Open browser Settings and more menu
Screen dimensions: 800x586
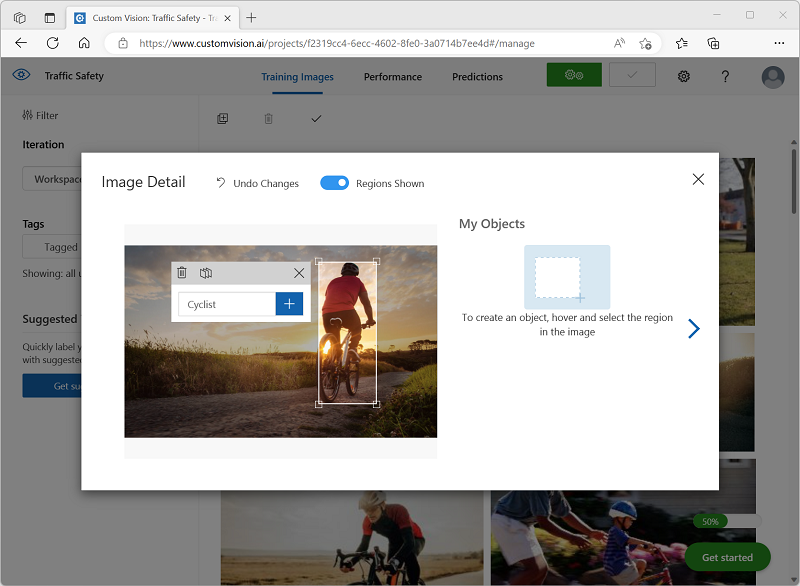[x=779, y=43]
